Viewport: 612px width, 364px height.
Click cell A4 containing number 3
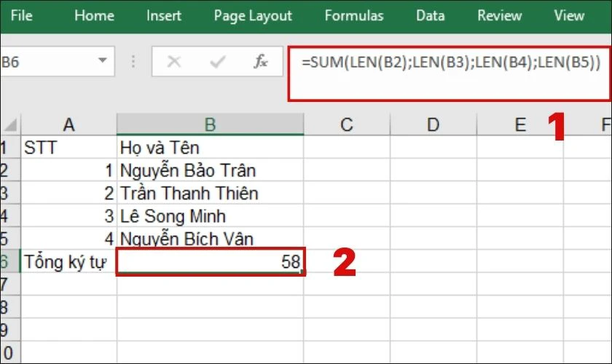(x=68, y=215)
